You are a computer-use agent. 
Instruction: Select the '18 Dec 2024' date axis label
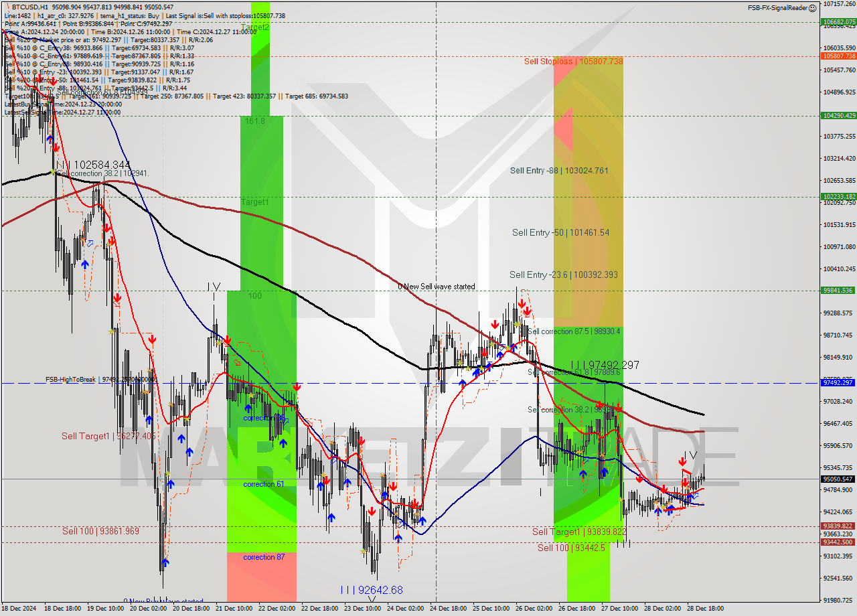[19, 609]
